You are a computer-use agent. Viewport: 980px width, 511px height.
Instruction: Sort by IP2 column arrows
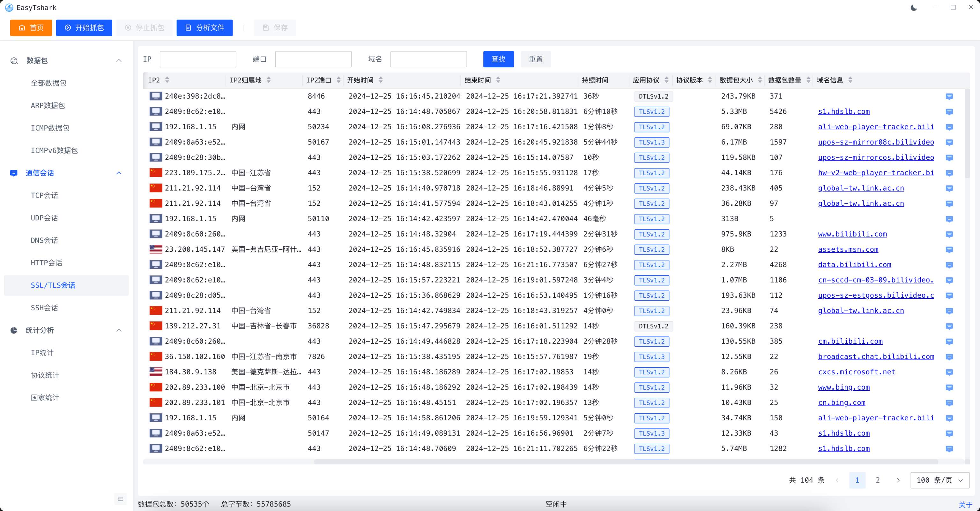click(x=167, y=80)
